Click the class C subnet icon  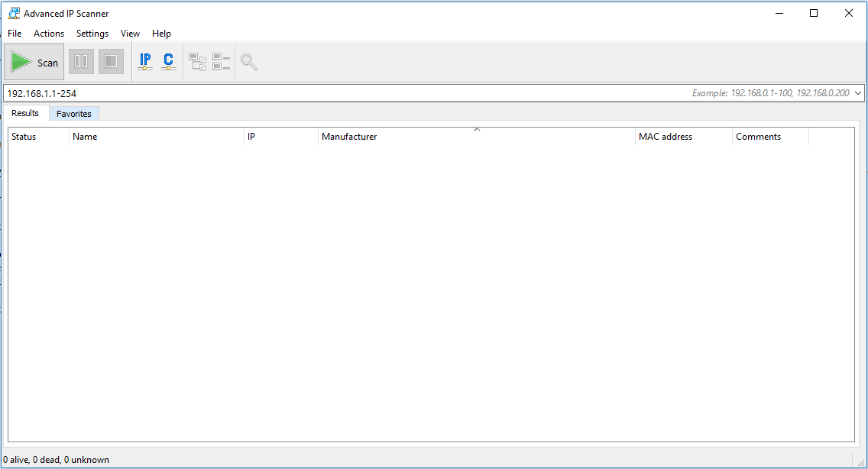click(168, 61)
